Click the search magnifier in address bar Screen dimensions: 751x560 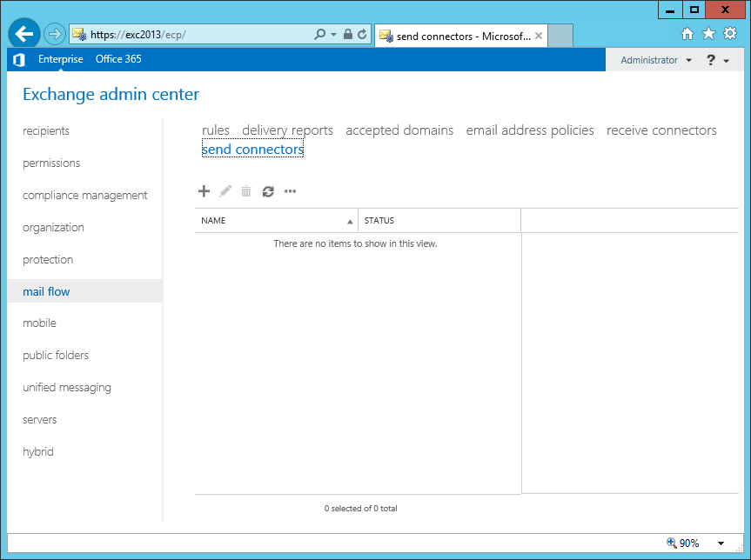coord(319,34)
